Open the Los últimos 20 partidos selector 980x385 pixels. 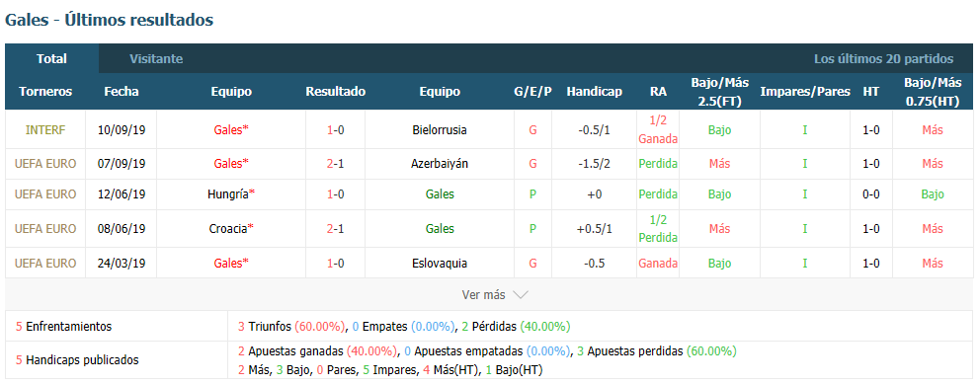click(x=883, y=59)
